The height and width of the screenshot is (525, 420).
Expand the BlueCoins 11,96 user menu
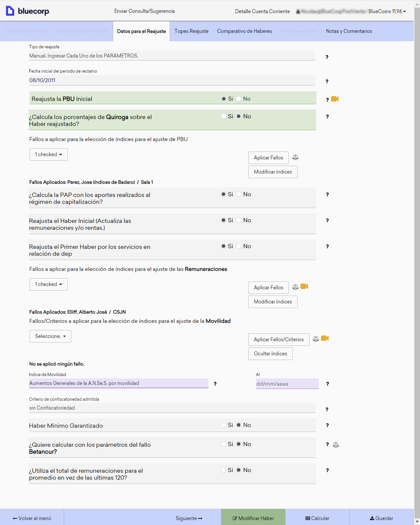(387, 11)
